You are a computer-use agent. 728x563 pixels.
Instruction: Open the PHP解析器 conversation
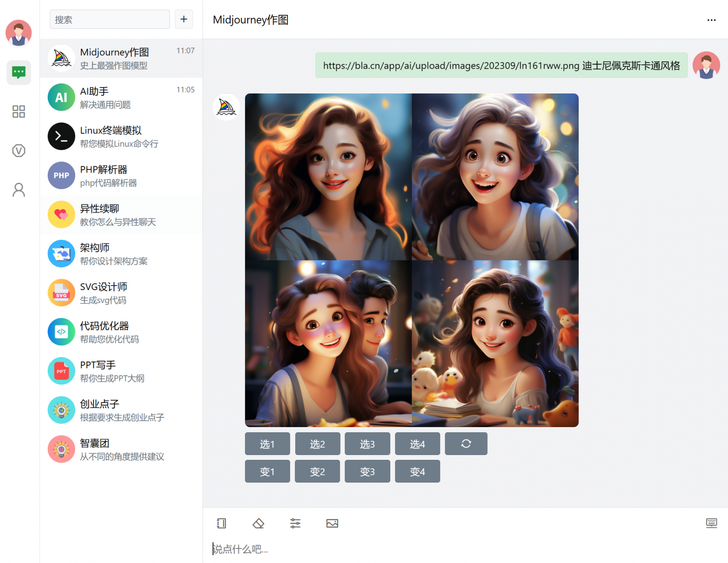pos(121,176)
